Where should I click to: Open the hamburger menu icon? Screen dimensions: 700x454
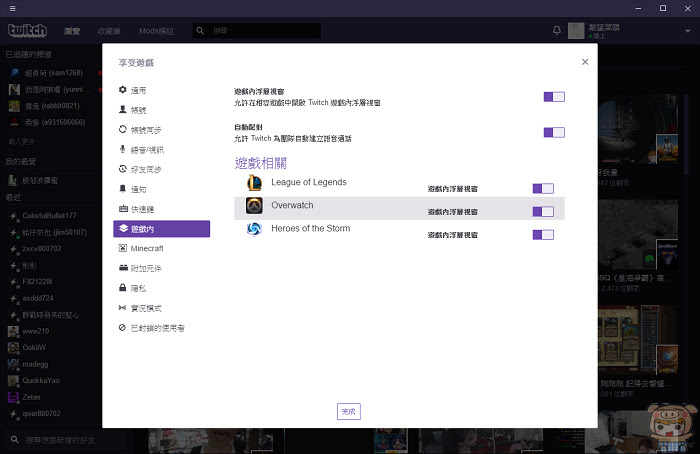(x=12, y=8)
